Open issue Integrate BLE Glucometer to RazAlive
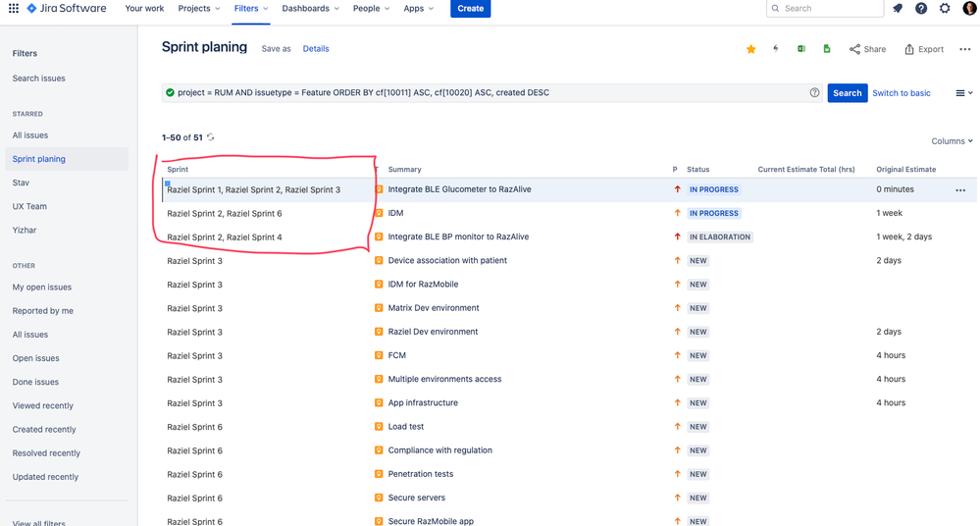Viewport: 980px width, 526px height. click(459, 189)
